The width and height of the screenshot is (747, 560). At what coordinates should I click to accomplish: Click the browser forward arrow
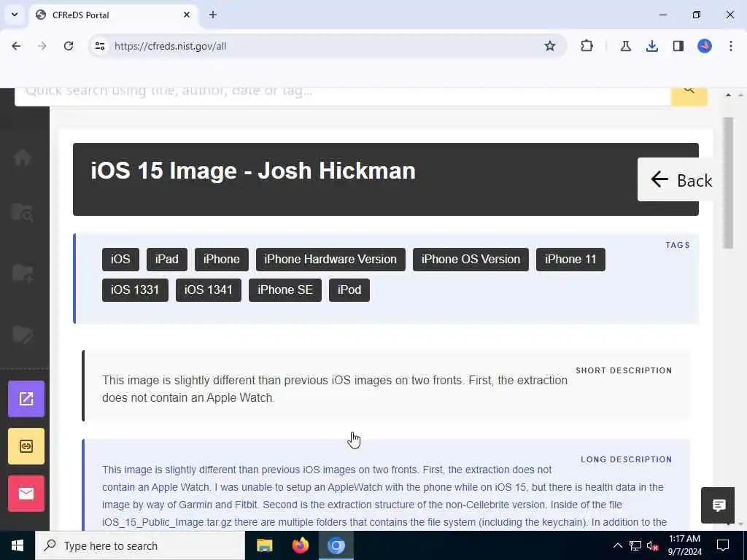point(42,46)
